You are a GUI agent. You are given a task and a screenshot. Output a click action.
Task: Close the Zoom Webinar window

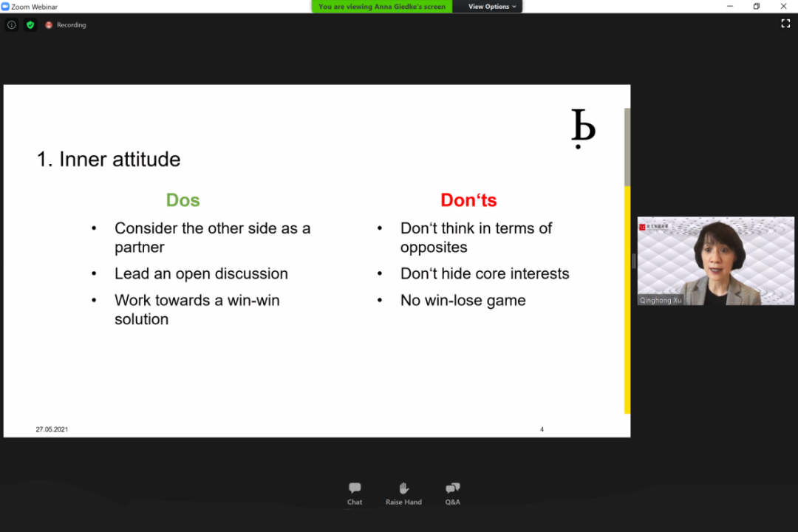(x=783, y=6)
